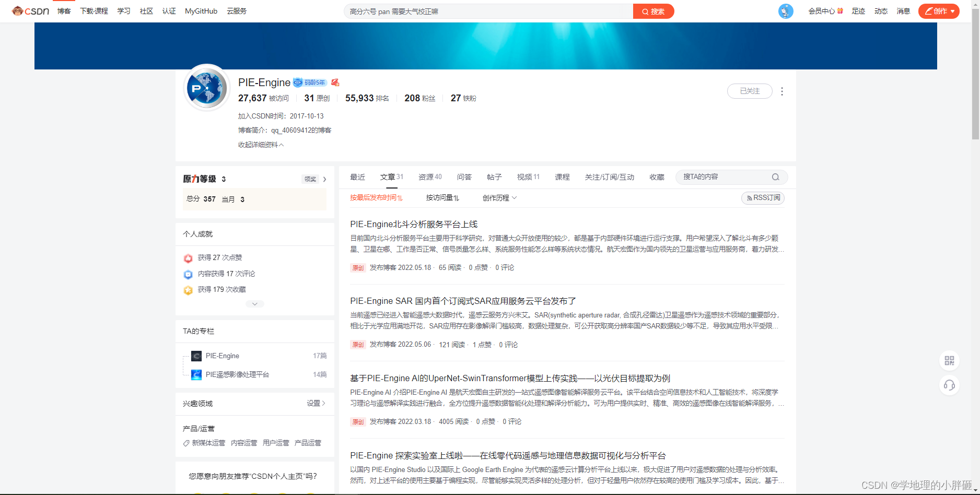The image size is (980, 495).
Task: Click the red badge icon beside username
Action: (x=335, y=82)
